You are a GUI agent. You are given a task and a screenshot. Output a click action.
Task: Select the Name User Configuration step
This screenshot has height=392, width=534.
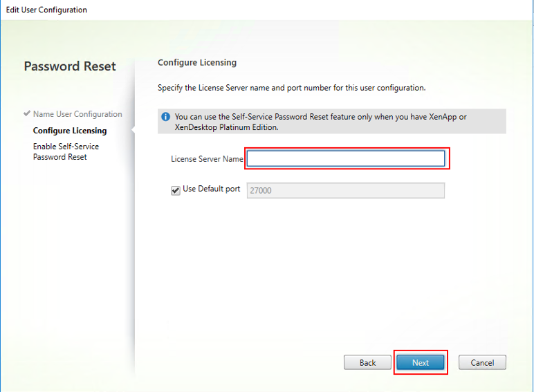(77, 114)
